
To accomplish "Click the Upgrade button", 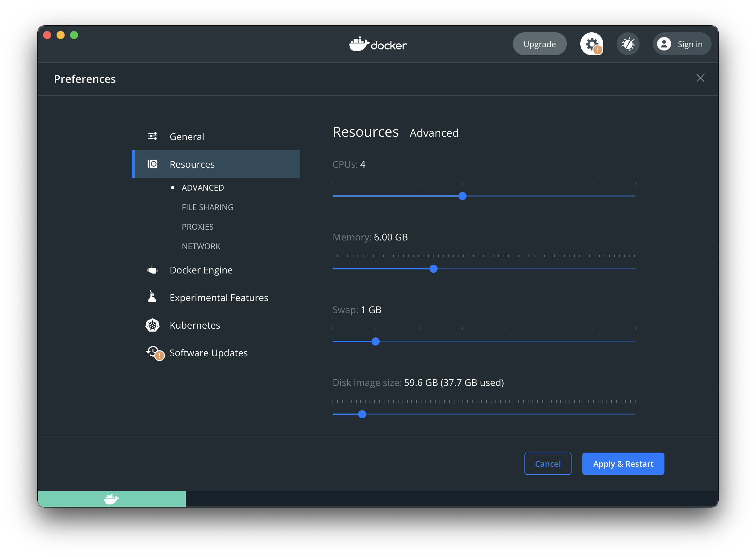I will click(x=539, y=44).
